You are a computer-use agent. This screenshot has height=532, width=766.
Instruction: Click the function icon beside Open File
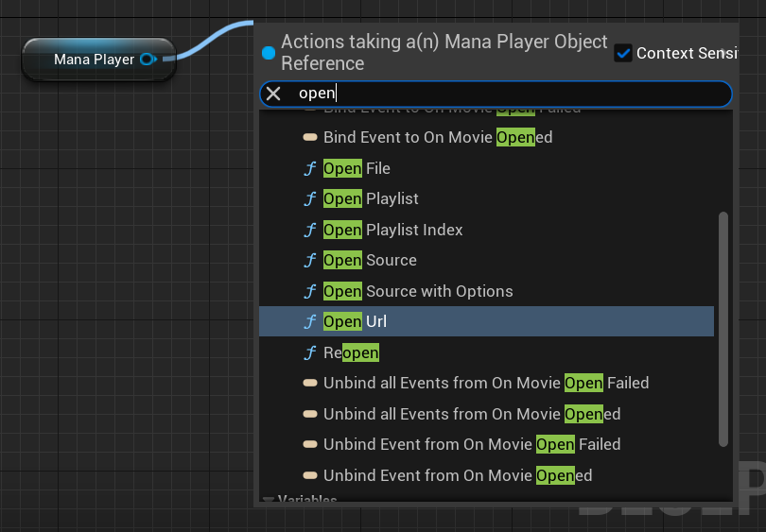[x=310, y=169]
